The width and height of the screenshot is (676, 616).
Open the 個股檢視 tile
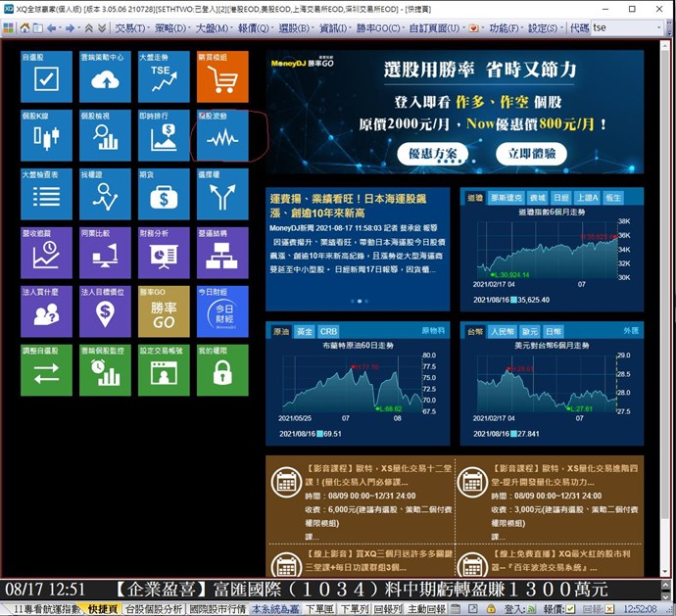point(105,135)
